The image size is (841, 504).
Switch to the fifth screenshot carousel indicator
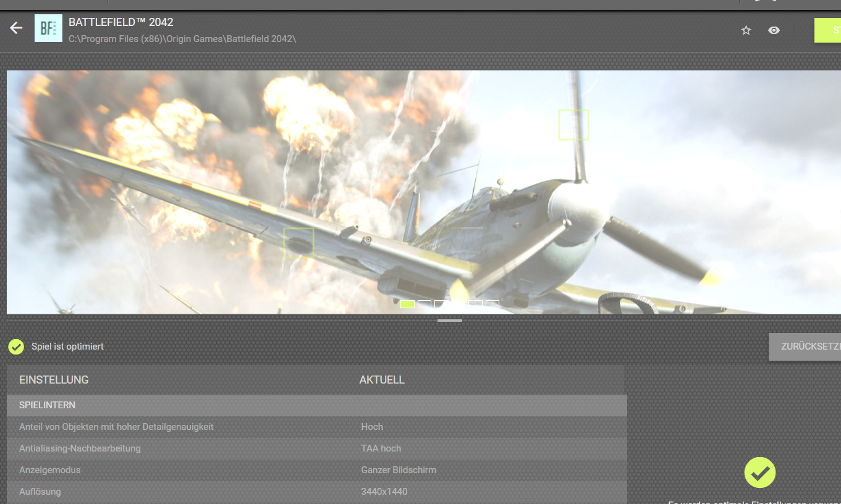[x=475, y=304]
